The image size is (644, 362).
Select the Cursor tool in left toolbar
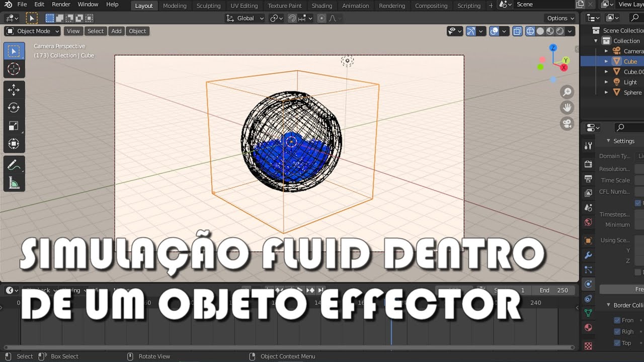click(14, 69)
